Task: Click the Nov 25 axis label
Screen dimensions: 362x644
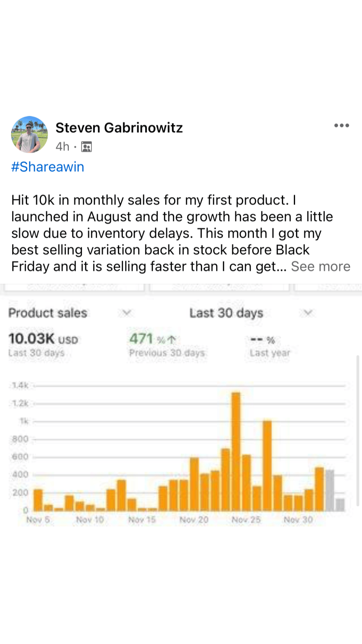Action: [x=246, y=520]
